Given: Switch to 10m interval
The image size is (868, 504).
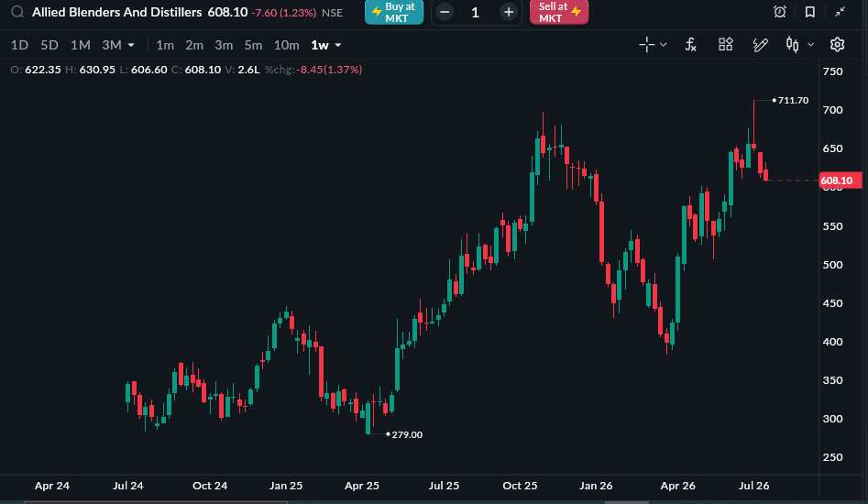Looking at the screenshot, I should [x=287, y=45].
